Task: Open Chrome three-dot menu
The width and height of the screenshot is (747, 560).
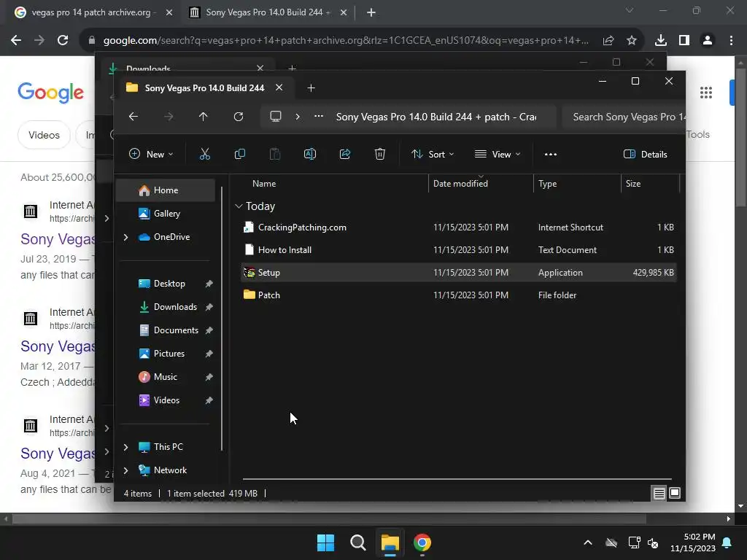Action: [731, 41]
